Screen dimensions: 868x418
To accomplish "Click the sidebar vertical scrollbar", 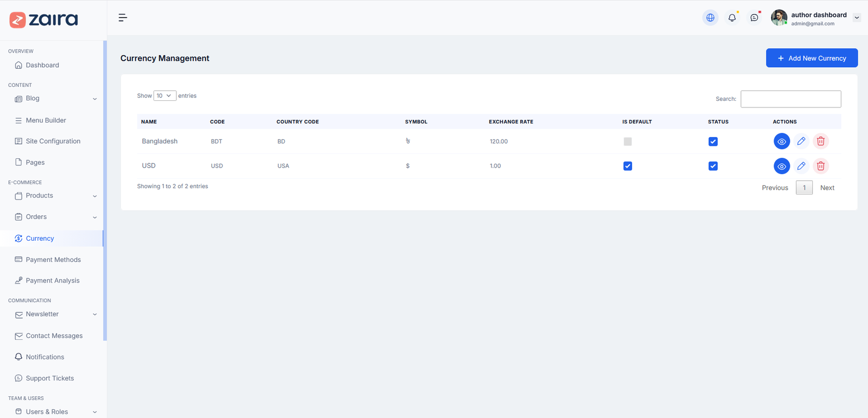I will click(105, 190).
